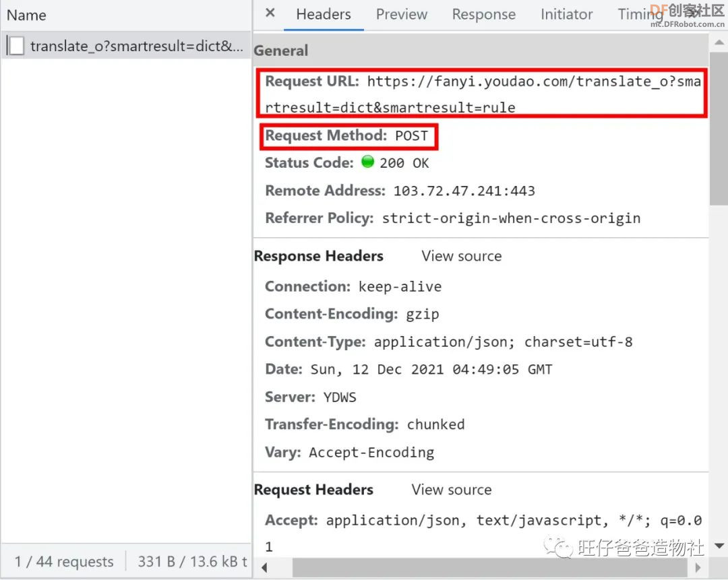Click the vertical scrollbar up arrow
Viewport: 728px width, 580px height.
tap(719, 42)
